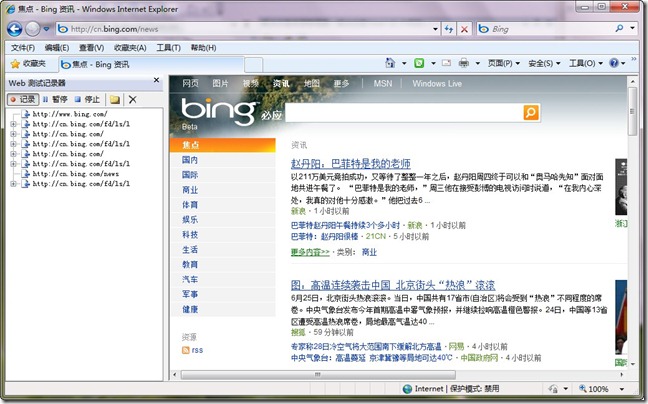Open the 收藏夹(A) menu

click(130, 48)
